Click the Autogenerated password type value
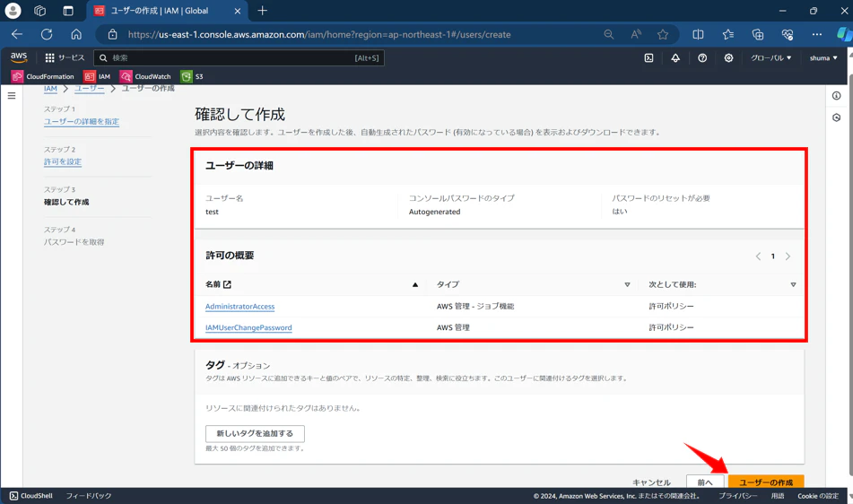 pyautogui.click(x=435, y=212)
